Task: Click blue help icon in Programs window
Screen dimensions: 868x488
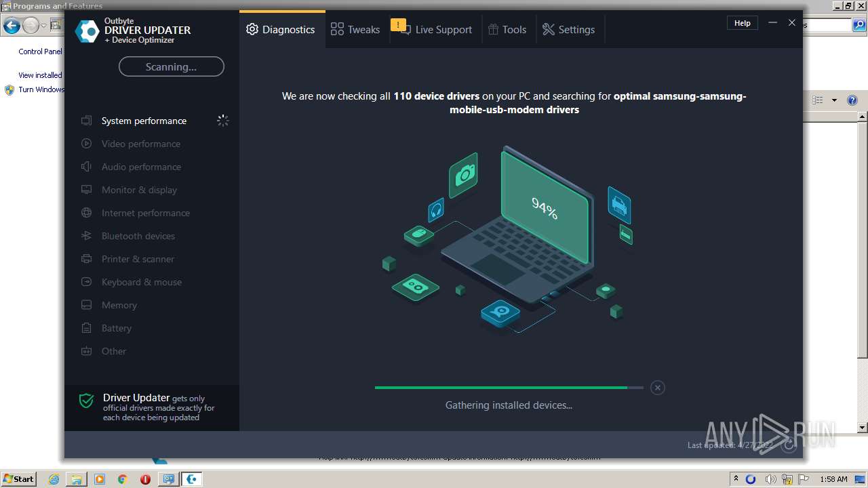Action: [x=852, y=100]
